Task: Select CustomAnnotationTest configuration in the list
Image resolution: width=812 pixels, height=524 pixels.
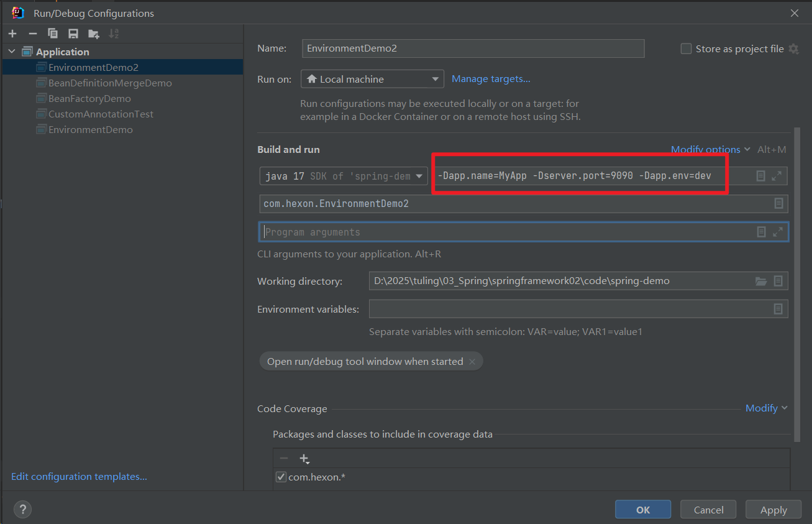Action: coord(101,114)
